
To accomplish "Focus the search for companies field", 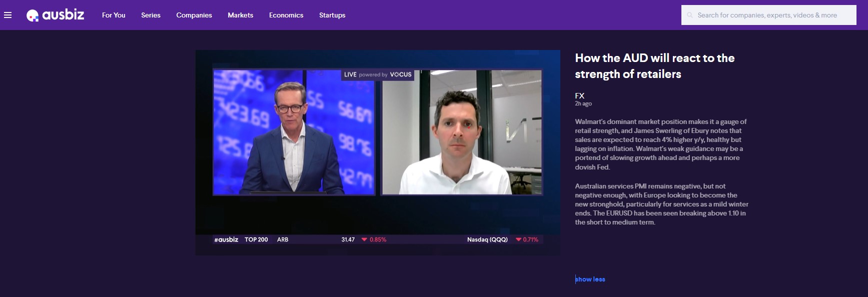I will tap(769, 15).
